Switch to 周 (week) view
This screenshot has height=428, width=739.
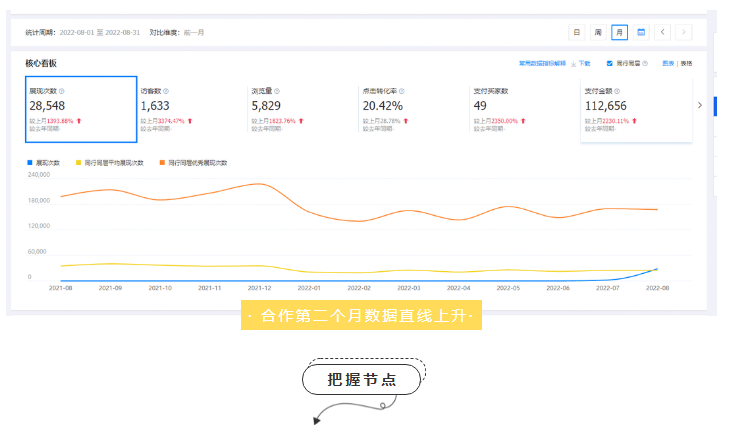point(598,32)
